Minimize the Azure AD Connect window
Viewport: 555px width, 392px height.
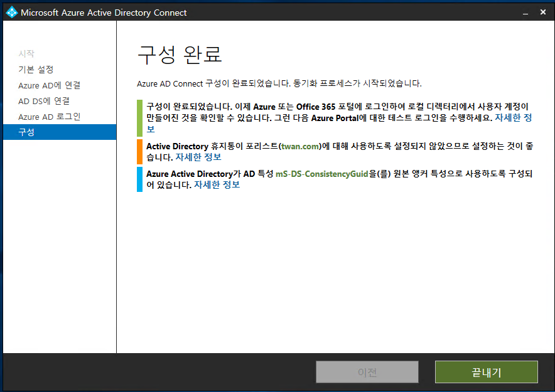525,13
